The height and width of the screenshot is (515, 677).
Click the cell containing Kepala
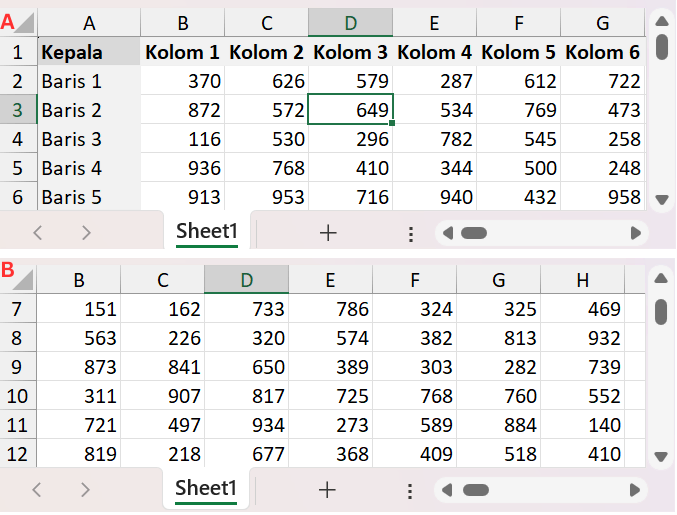pyautogui.click(x=89, y=53)
